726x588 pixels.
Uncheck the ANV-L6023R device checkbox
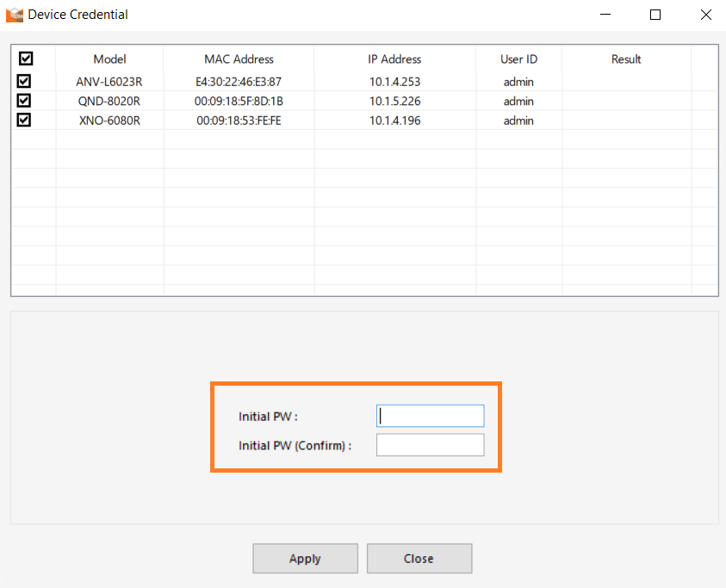click(x=25, y=80)
